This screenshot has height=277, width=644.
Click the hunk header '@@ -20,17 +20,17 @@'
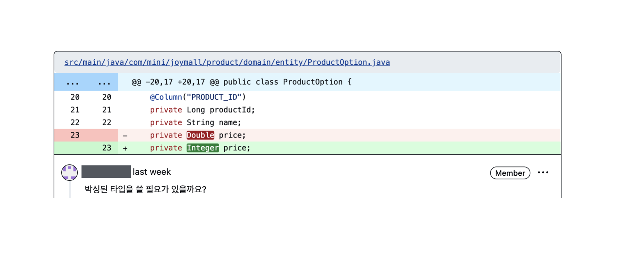[x=175, y=82]
